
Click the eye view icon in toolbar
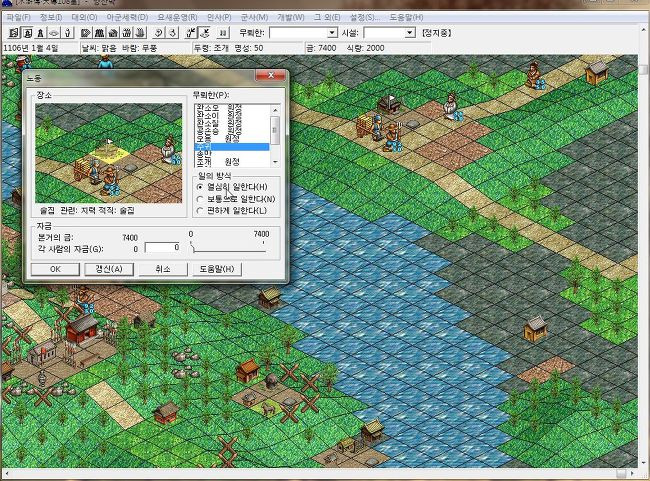point(54,32)
